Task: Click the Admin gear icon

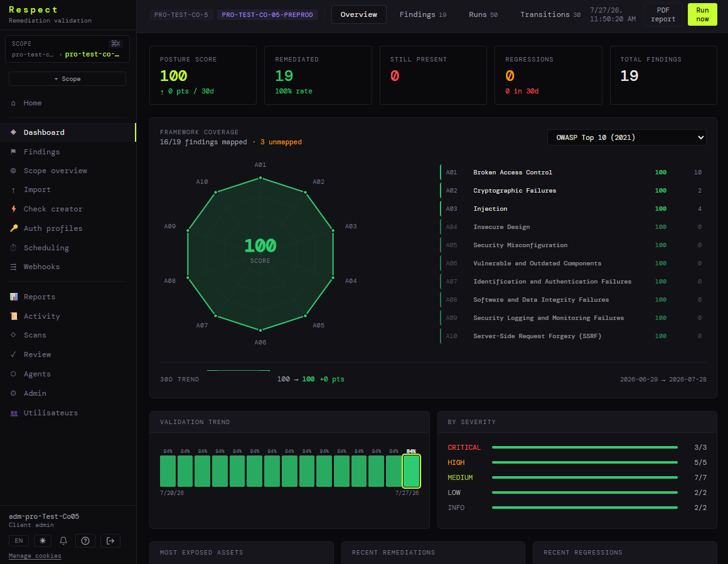Action: 13,393
